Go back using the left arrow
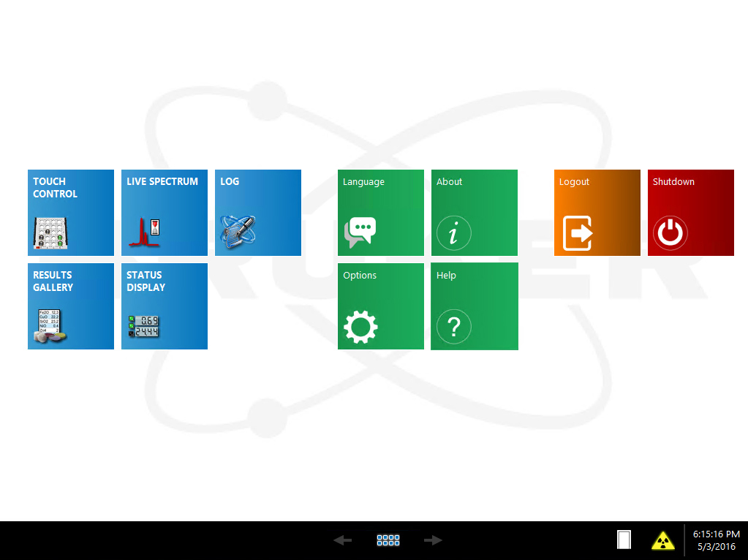 342,540
